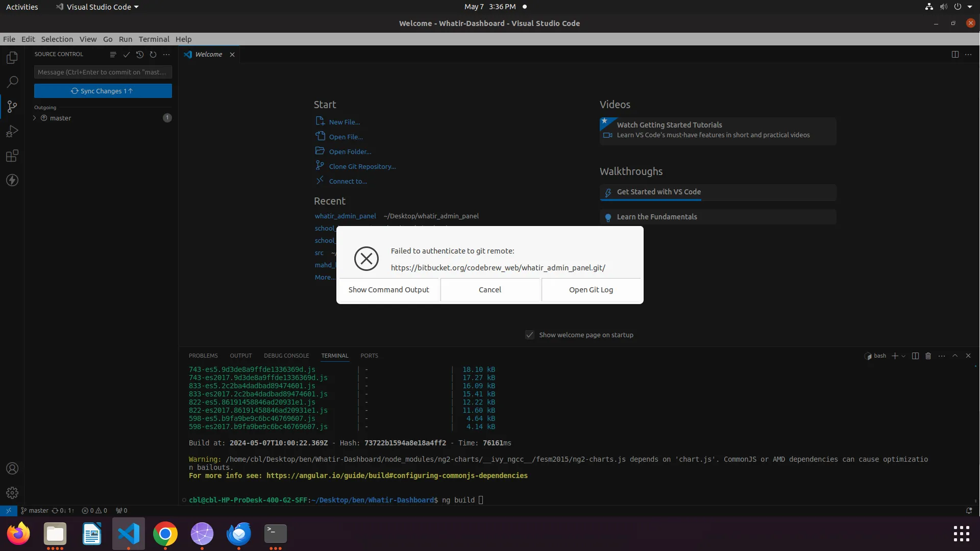Screen dimensions: 980x551
Task: Kill terminal with trash icon
Action: pos(928,356)
